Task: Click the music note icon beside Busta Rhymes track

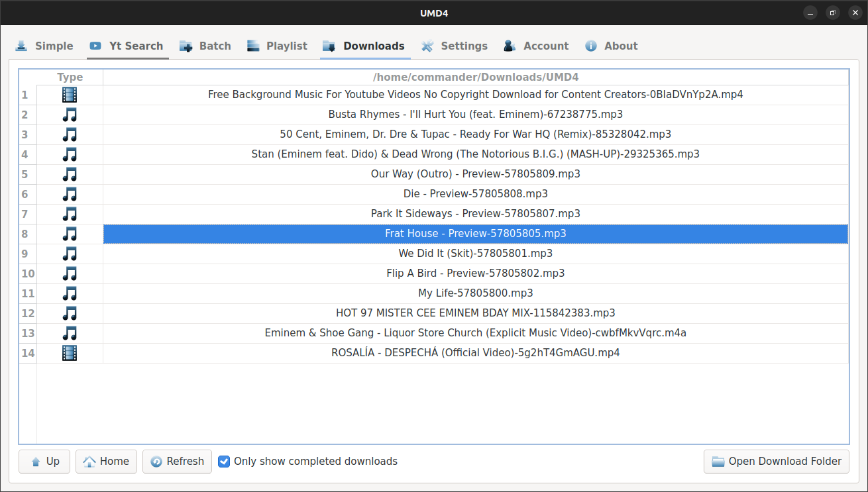Action: [x=69, y=114]
